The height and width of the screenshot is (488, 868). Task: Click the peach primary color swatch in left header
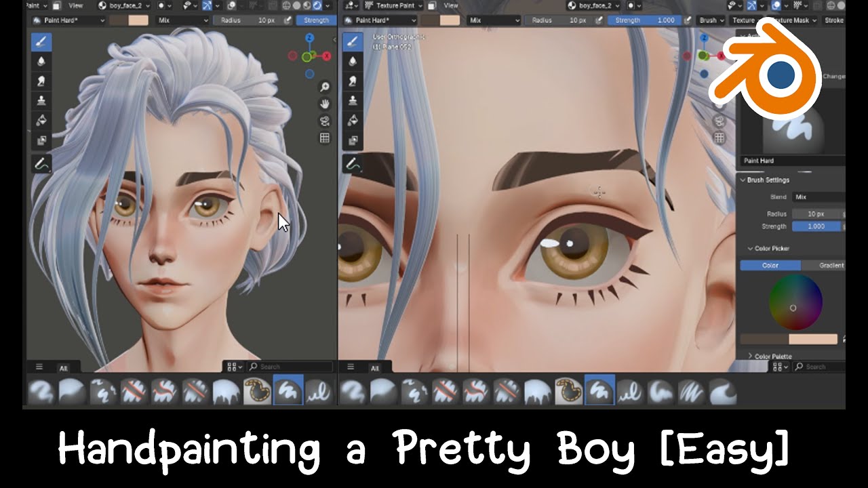[x=138, y=20]
